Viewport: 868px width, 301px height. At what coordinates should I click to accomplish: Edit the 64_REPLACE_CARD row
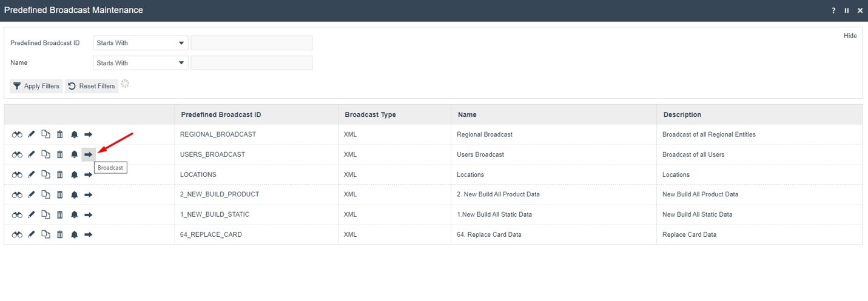click(32, 234)
